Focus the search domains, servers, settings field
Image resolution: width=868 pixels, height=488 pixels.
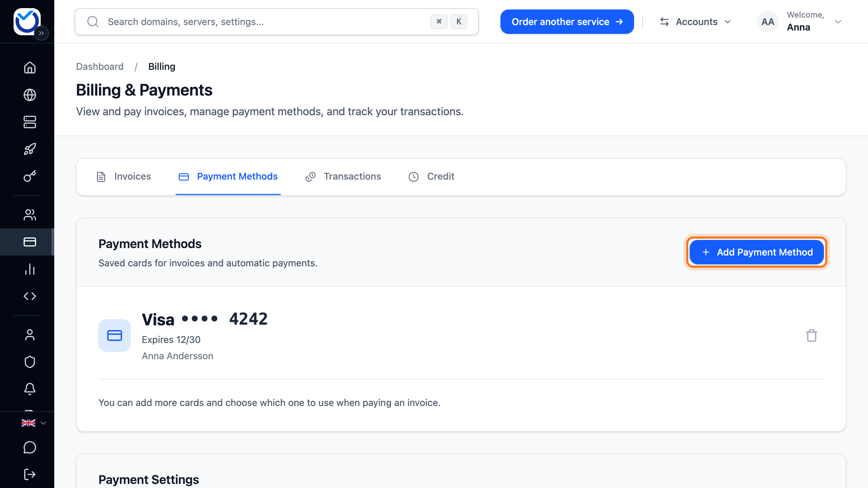[x=276, y=22]
